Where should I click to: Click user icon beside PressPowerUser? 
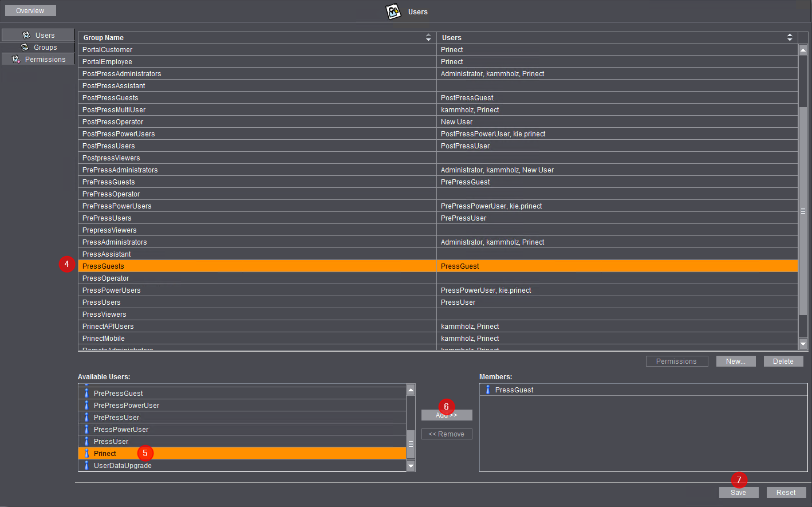(86, 429)
